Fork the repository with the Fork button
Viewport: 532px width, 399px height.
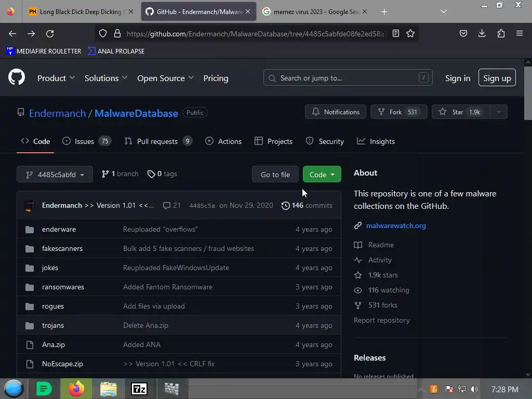399,112
